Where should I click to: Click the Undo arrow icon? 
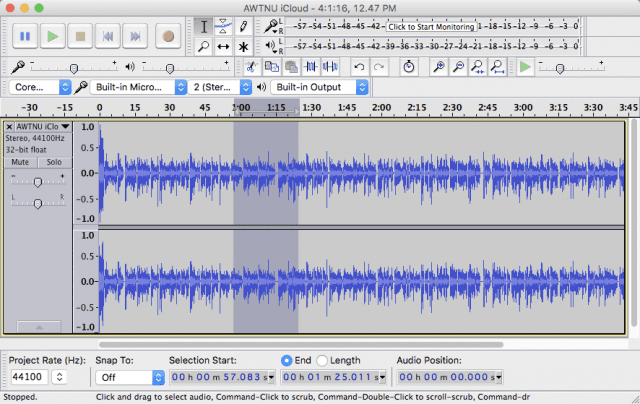click(360, 67)
